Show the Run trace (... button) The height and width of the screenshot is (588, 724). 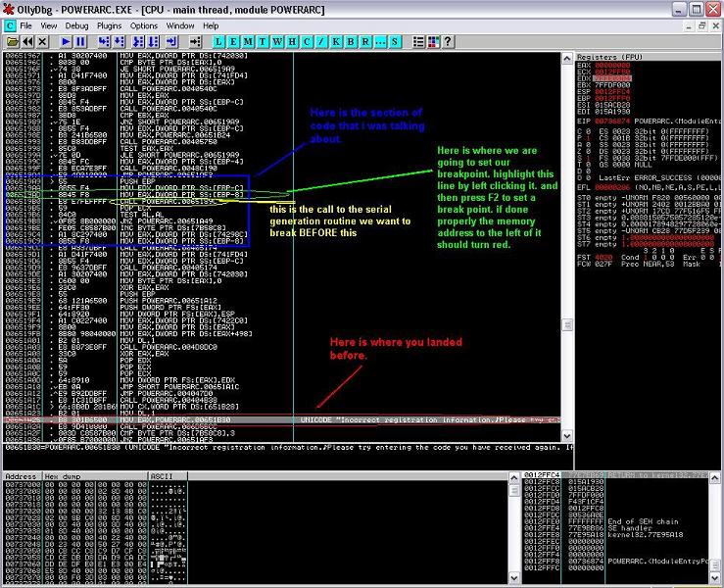(380, 42)
